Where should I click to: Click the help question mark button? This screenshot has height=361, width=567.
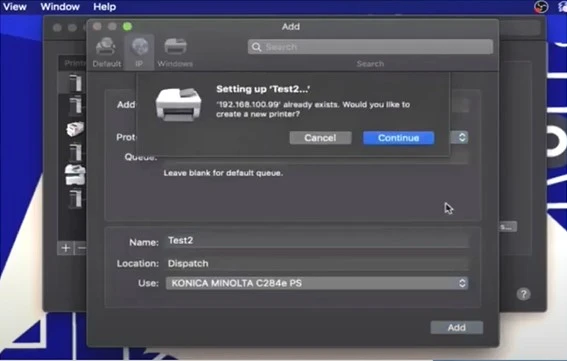click(x=523, y=294)
